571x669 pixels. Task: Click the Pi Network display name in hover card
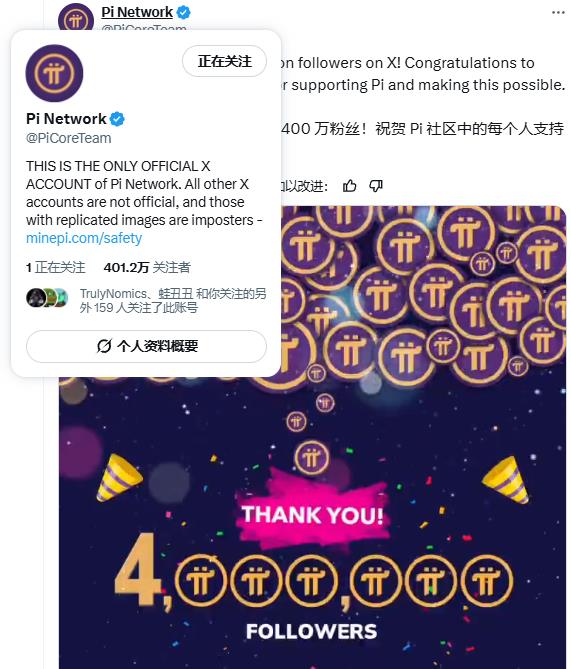point(66,119)
